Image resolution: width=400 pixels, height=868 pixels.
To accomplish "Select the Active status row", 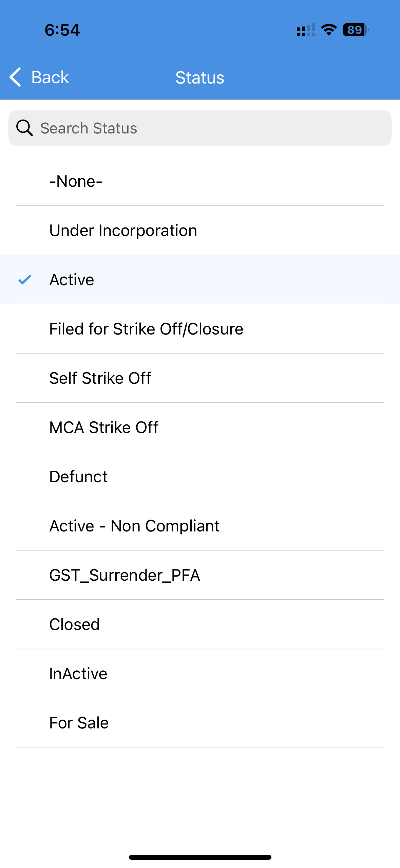I will pos(200,279).
